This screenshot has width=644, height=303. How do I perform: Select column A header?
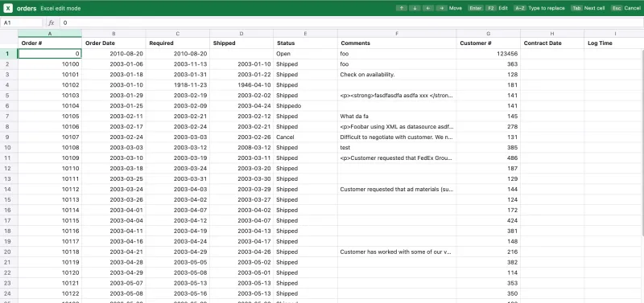(x=50, y=34)
